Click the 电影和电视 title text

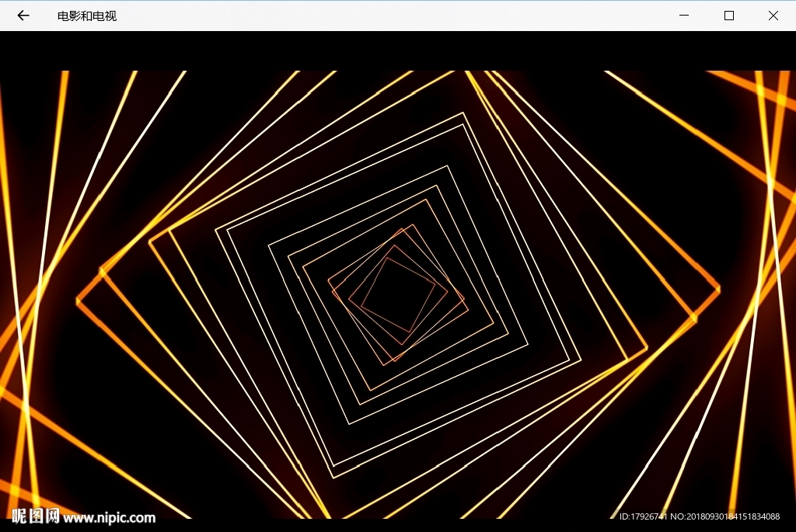point(87,16)
